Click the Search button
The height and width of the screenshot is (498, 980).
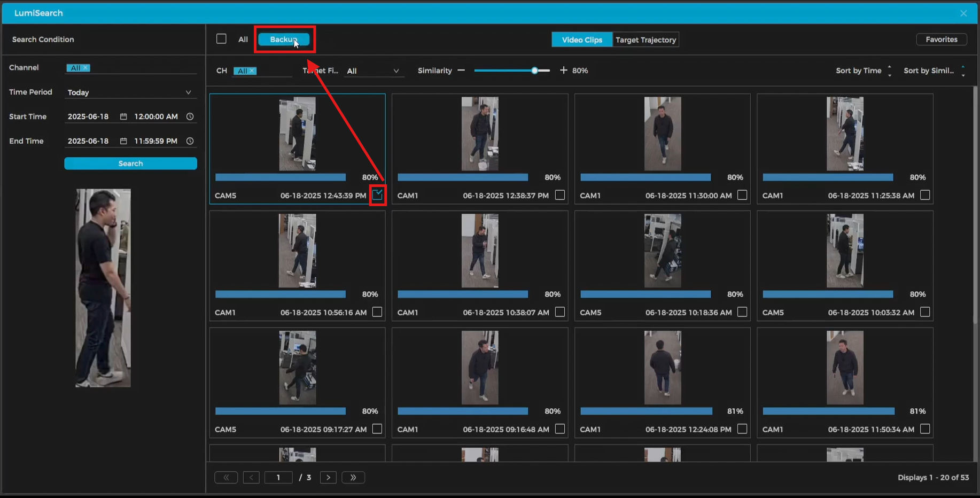[x=130, y=164]
